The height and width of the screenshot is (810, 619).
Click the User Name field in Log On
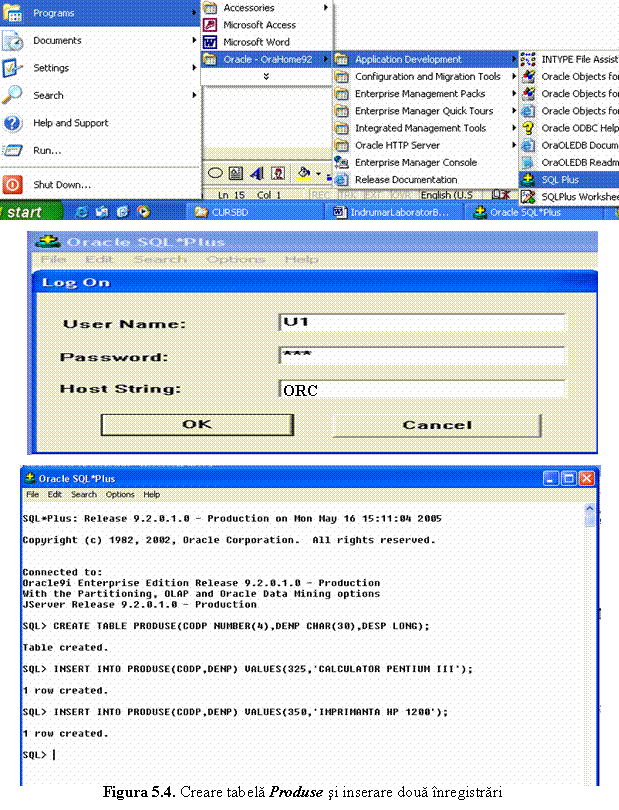pyautogui.click(x=422, y=322)
